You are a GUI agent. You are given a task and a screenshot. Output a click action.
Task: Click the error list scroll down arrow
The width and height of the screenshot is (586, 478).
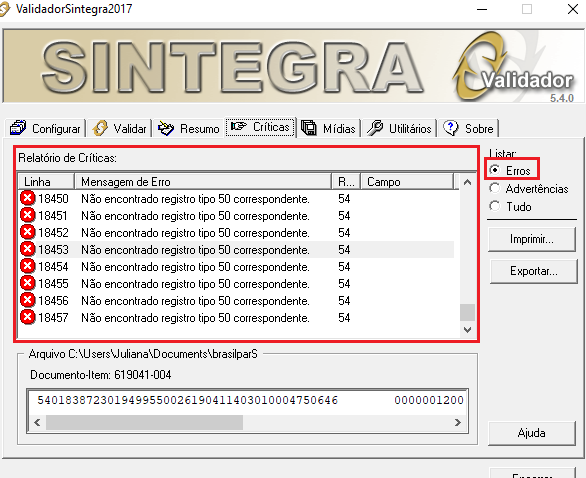[467, 330]
